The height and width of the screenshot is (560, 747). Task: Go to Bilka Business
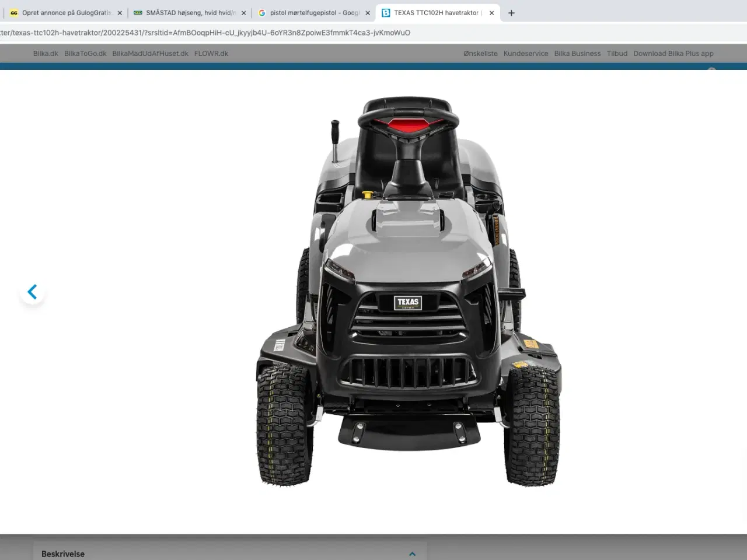[x=577, y=54]
